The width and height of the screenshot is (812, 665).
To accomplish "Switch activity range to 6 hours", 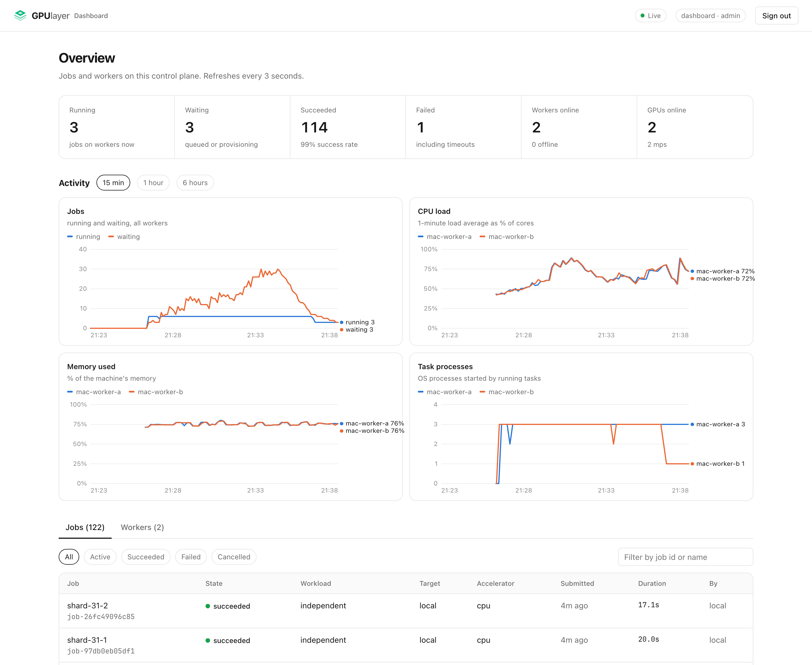I will click(x=195, y=183).
